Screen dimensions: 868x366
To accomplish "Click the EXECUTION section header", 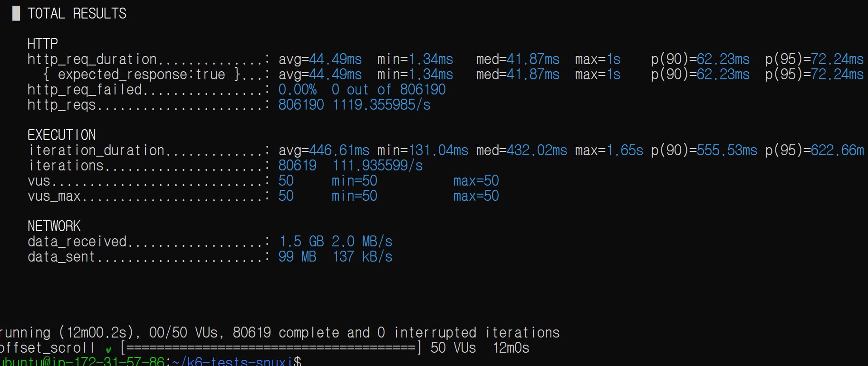I will click(x=62, y=135).
